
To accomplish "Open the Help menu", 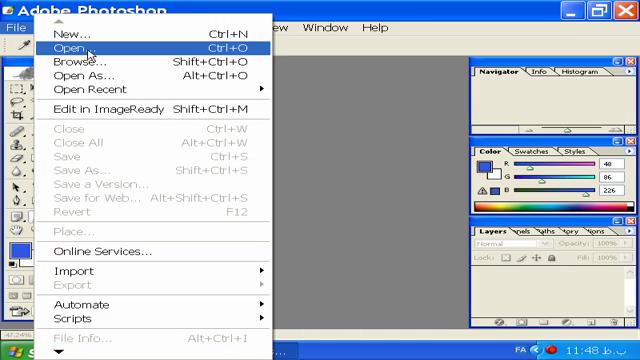I will click(375, 28).
